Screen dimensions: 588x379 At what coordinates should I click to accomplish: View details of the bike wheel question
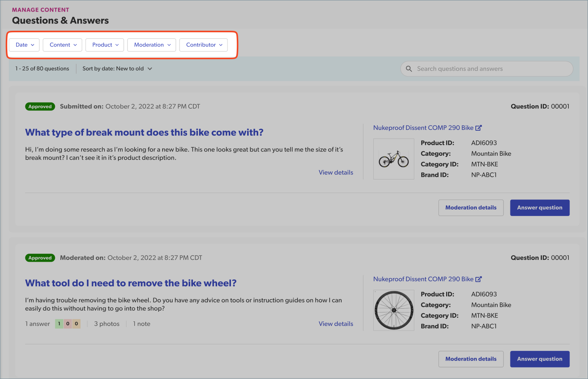[336, 324]
